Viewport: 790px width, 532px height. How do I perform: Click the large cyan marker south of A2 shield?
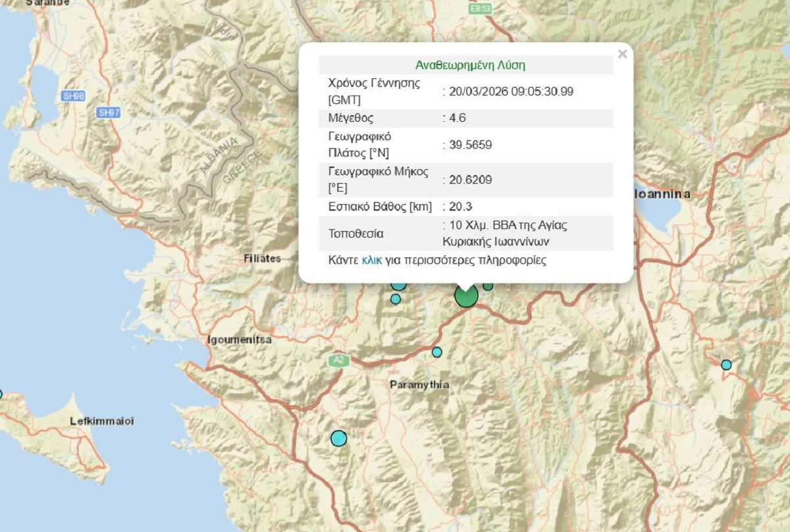coord(338,438)
